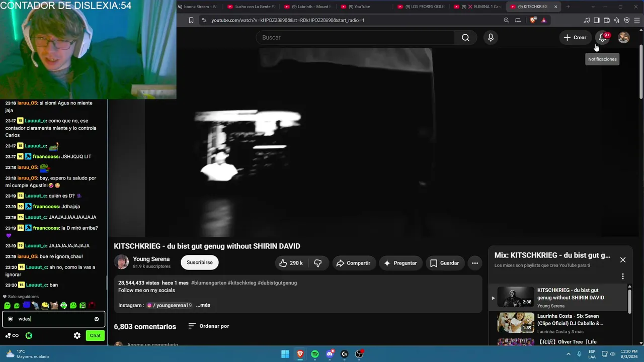This screenshot has width=644, height=362.
Task: Switch to the LOS PEORES GOLES tab
Action: [421, 7]
